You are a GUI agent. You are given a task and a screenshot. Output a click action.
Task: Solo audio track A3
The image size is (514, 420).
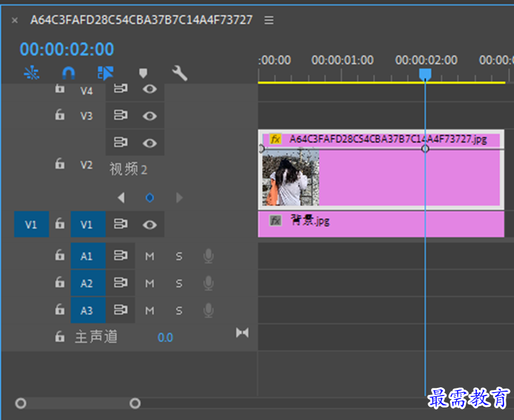(x=179, y=311)
